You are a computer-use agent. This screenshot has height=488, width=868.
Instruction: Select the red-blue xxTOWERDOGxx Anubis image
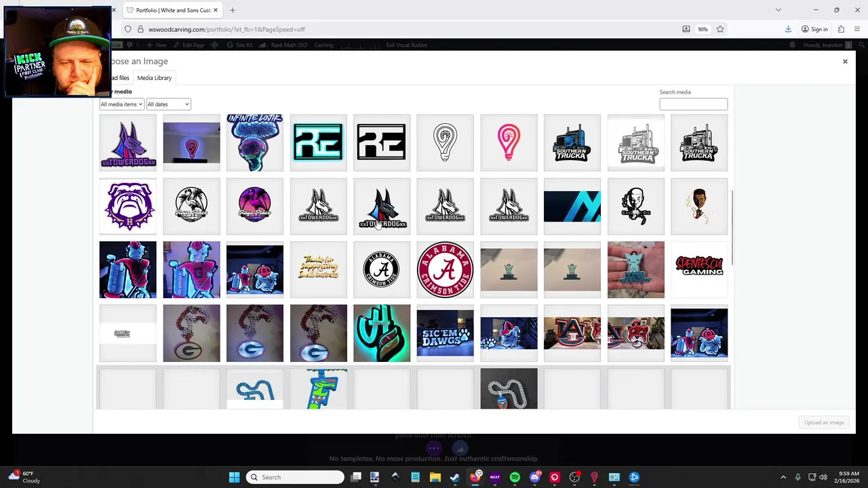point(382,206)
